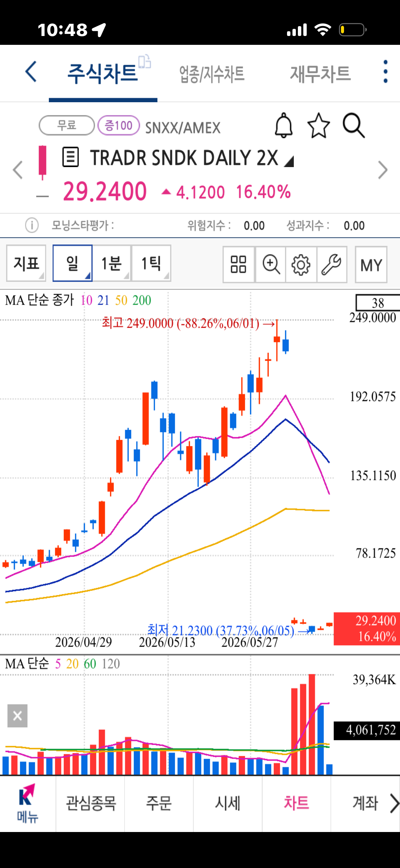Viewport: 400px width, 868px height.
Task: Select the 1분 minute period button
Action: (111, 263)
